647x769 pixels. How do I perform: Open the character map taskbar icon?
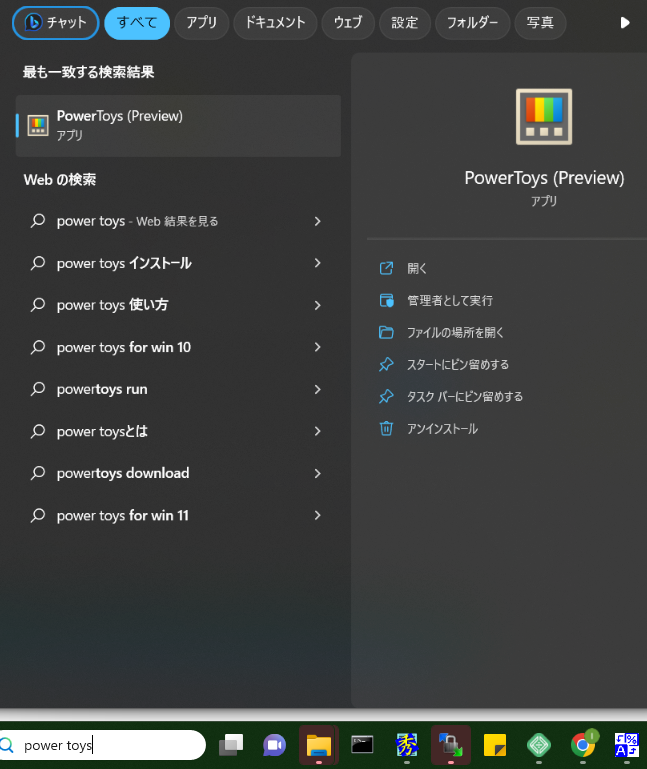click(627, 745)
